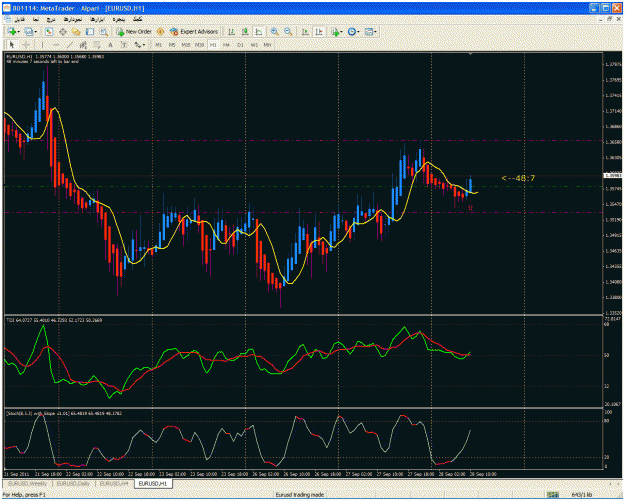The image size is (625, 501).
Task: Switch to the MN timeframe
Action: coord(267,45)
